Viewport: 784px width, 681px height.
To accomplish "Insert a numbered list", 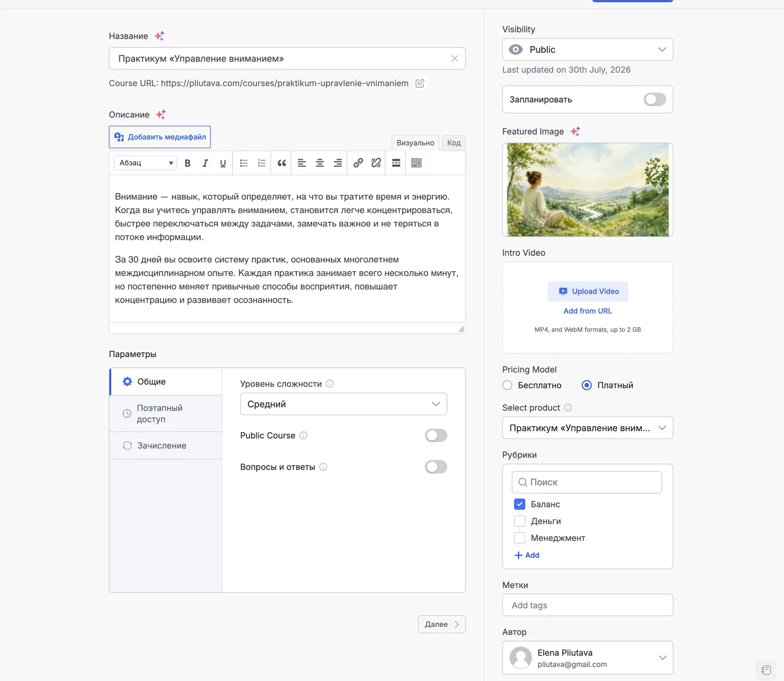I will (x=262, y=163).
